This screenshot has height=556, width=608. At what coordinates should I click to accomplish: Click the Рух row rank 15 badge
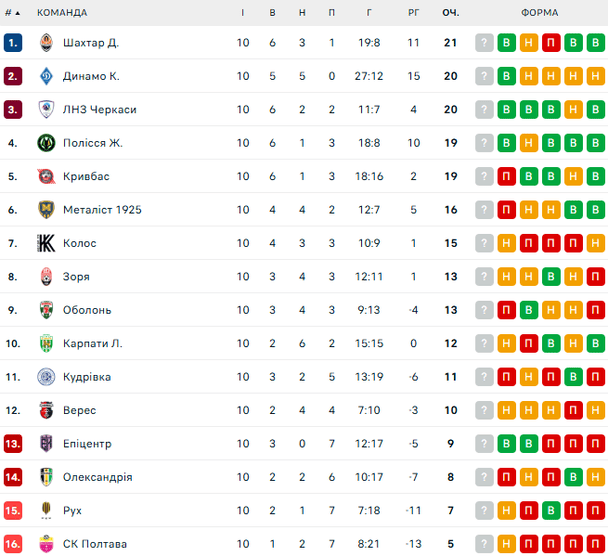click(x=13, y=510)
